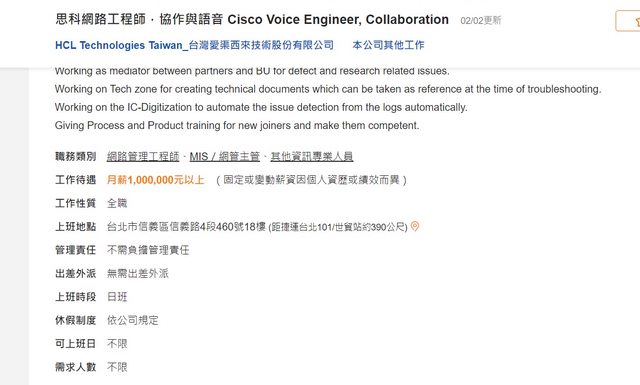The height and width of the screenshot is (385, 640).
Task: Click the 全職 work type value
Action: [x=117, y=203]
